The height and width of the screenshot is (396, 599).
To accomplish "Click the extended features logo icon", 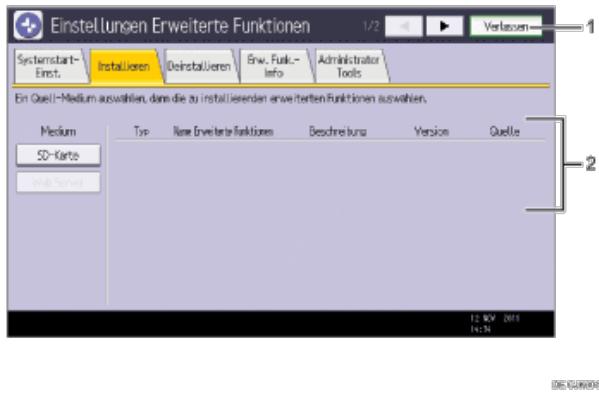I will (28, 25).
